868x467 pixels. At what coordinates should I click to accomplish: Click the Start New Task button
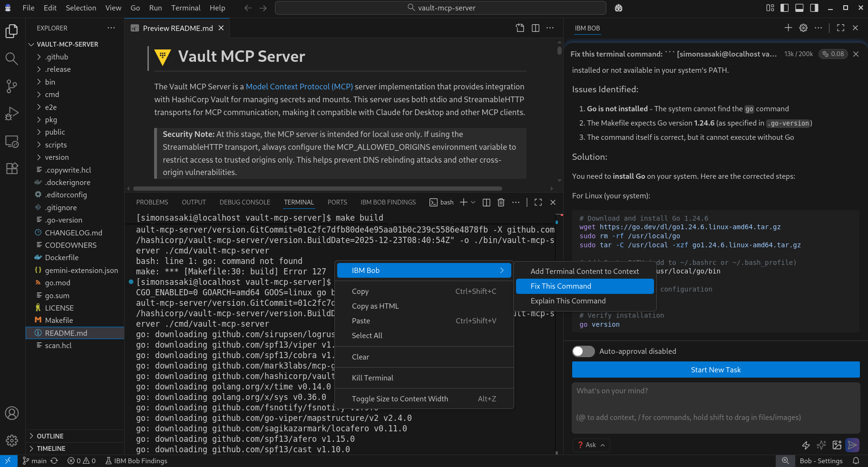coord(716,370)
